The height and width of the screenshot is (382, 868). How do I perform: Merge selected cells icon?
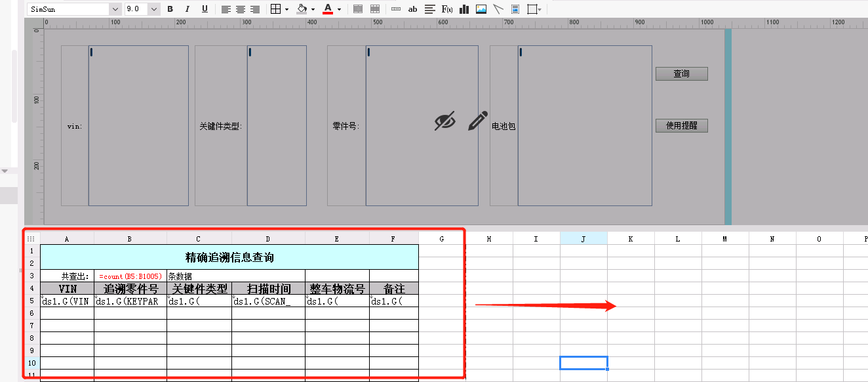358,9
